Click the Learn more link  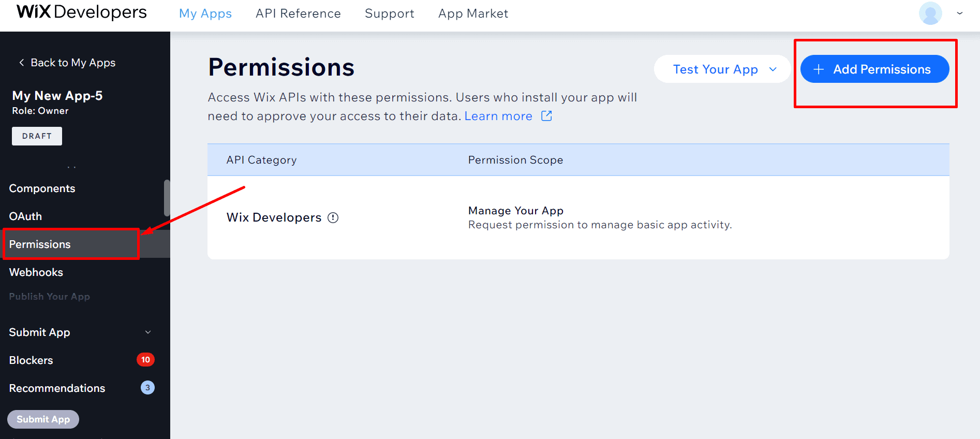498,116
